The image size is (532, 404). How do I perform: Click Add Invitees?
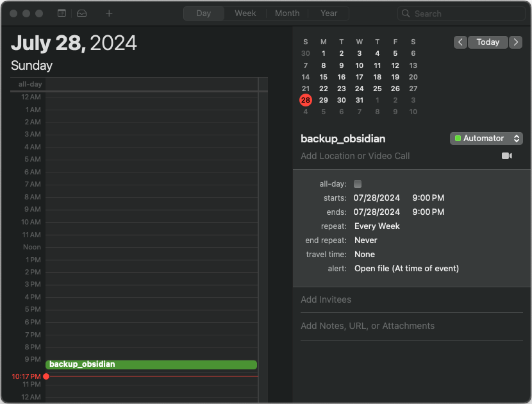pos(326,299)
